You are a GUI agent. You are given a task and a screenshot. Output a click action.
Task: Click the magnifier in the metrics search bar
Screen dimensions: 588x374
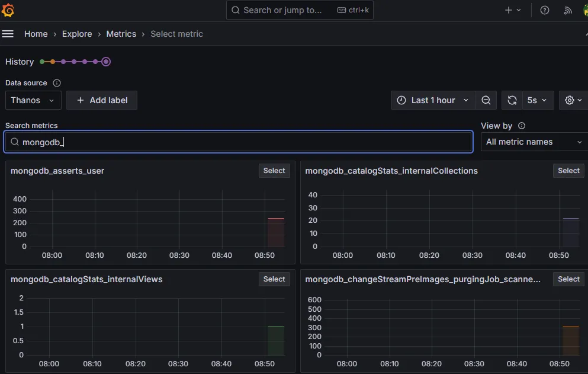click(14, 142)
